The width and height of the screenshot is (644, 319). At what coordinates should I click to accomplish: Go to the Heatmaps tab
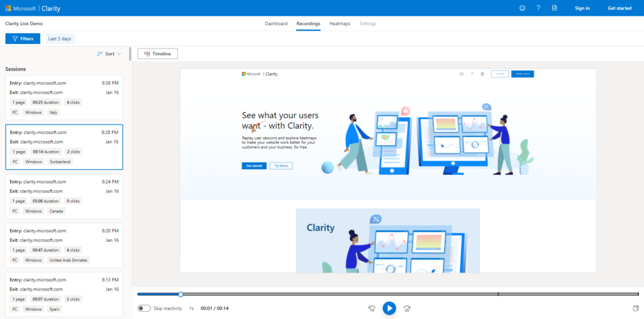coord(340,23)
